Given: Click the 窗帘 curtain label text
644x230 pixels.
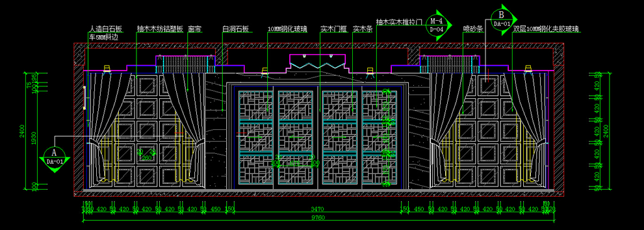Looking at the screenshot, I should [194, 29].
